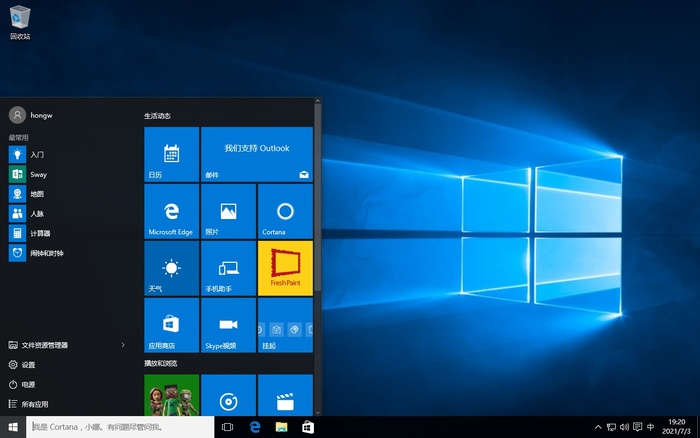Click the 生活动态 group heading
700x438 pixels.
157,116
